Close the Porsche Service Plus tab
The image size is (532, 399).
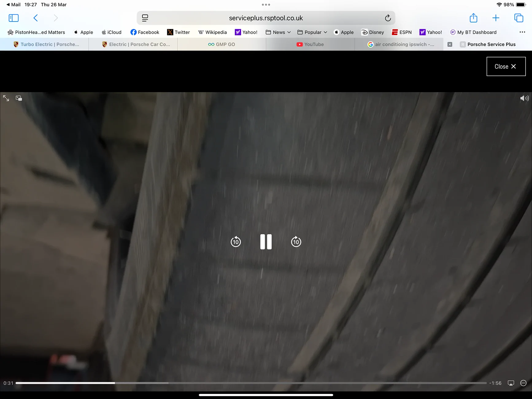pyautogui.click(x=450, y=45)
